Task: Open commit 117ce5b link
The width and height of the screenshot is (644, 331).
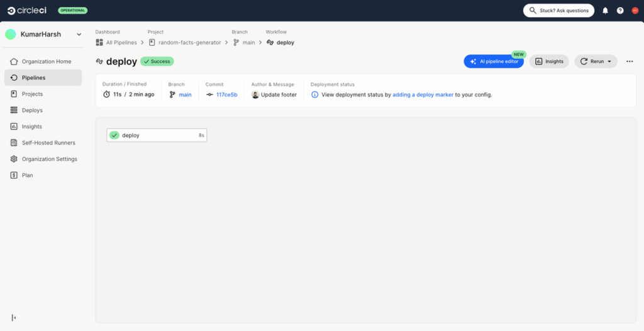Action: [x=226, y=95]
